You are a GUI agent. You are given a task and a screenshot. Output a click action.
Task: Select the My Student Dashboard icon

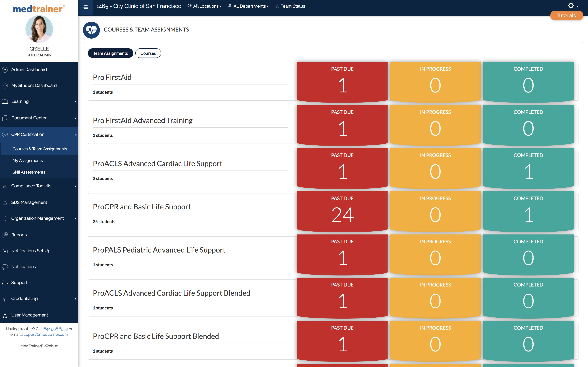pyautogui.click(x=5, y=85)
